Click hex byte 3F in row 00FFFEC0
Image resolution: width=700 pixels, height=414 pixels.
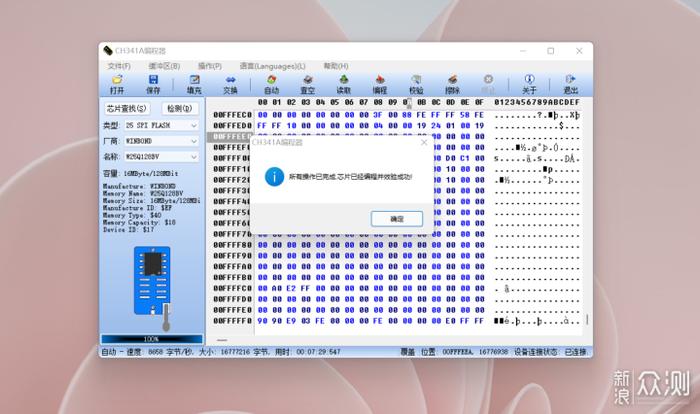click(x=378, y=115)
